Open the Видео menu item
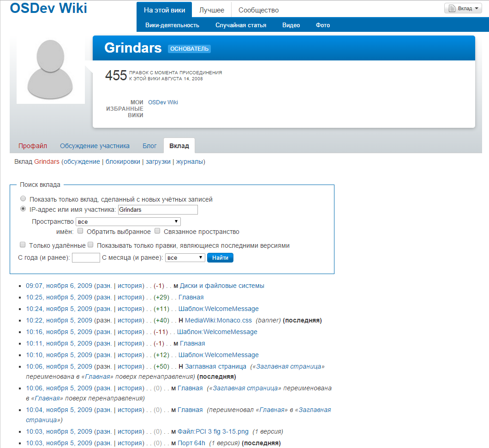The width and height of the screenshot is (489, 448). pyautogui.click(x=291, y=25)
